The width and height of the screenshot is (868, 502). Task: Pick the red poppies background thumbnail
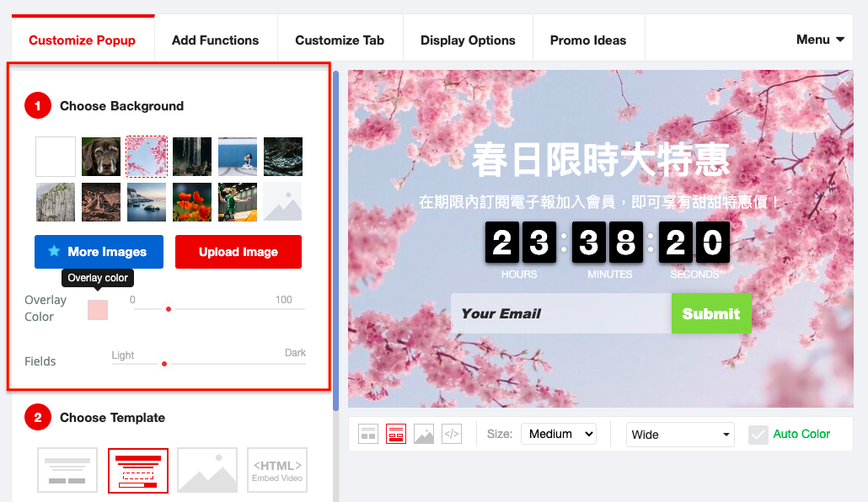coord(192,202)
